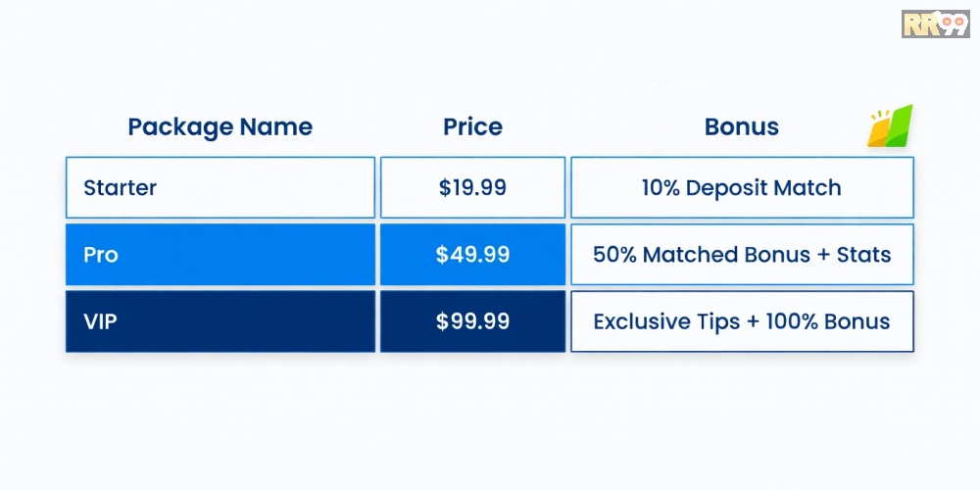Select the Starter package cell
Image resolution: width=980 pixels, height=490 pixels.
point(220,187)
